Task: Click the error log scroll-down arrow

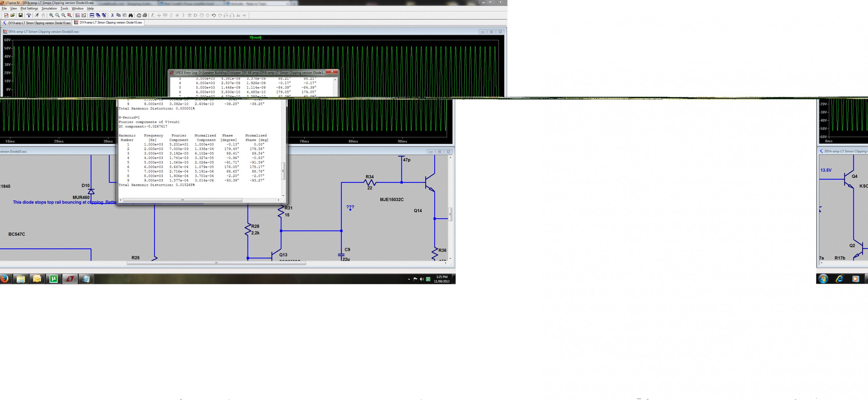Action: 283,195
